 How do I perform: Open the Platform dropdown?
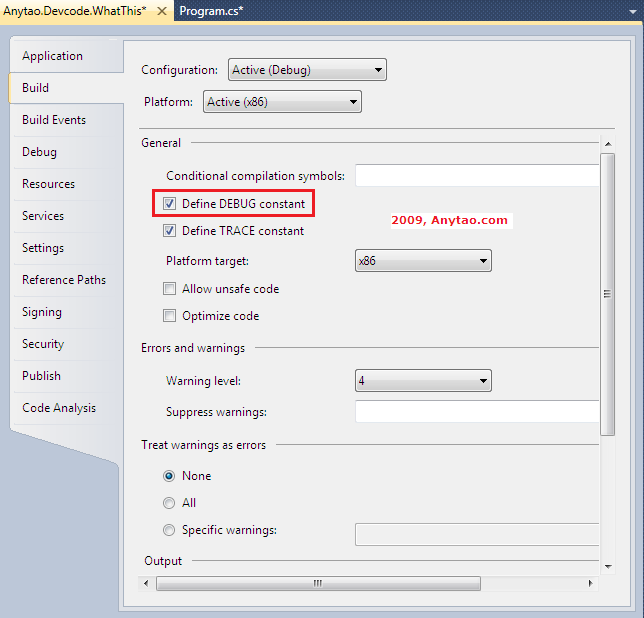[x=282, y=102]
